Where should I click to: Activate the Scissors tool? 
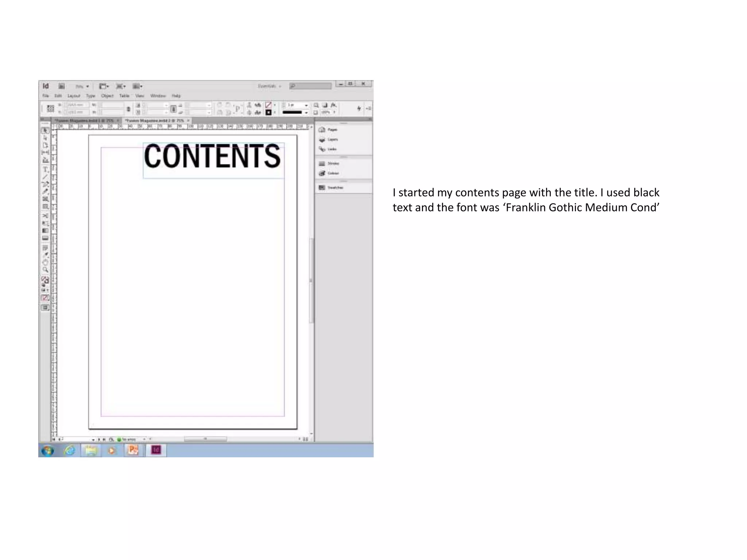tap(46, 215)
